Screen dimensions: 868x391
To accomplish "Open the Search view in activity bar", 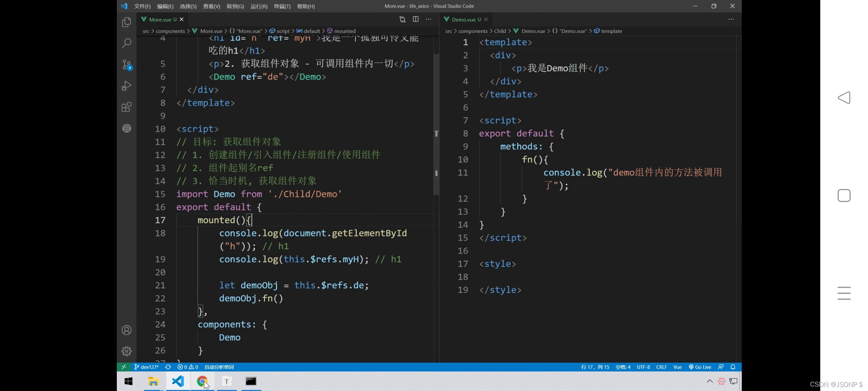I will point(126,43).
